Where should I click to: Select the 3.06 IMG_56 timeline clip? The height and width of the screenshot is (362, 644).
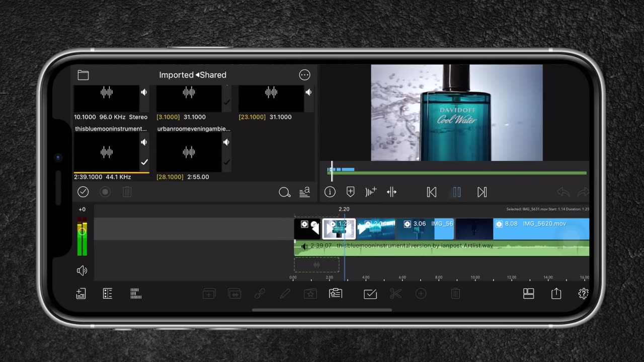(x=426, y=229)
